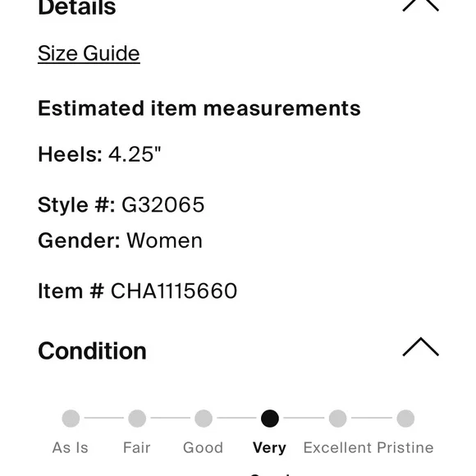Select the As Is condition dot

pos(71,419)
